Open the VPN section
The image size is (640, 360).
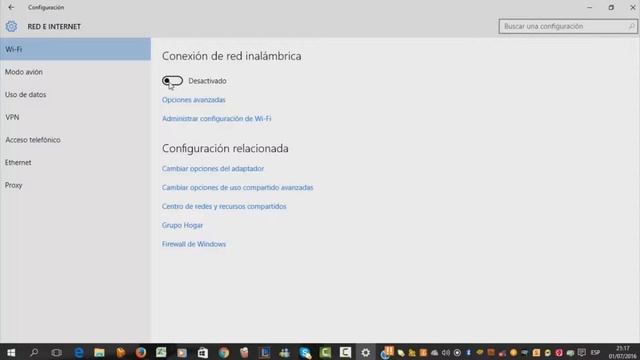click(x=76, y=117)
